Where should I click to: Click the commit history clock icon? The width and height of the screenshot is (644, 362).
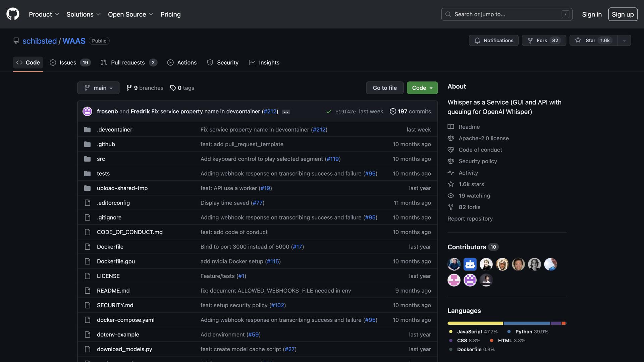point(393,111)
